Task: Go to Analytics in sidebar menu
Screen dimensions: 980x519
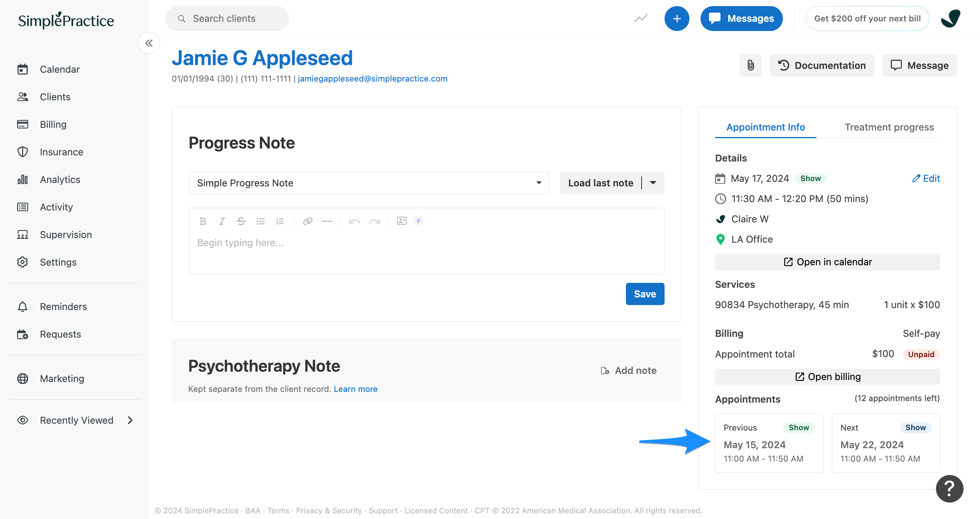Action: [x=60, y=180]
